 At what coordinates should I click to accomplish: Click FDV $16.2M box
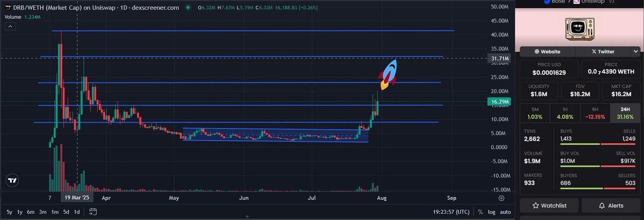click(x=580, y=91)
